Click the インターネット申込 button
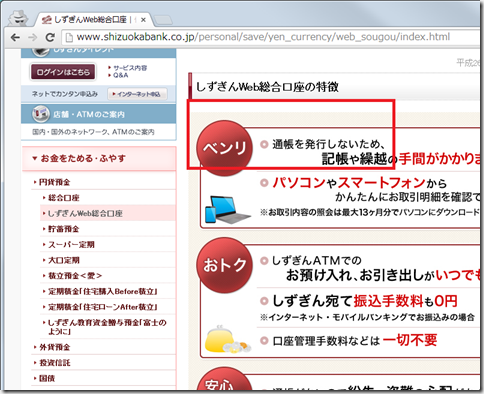484x394 pixels. point(137,94)
